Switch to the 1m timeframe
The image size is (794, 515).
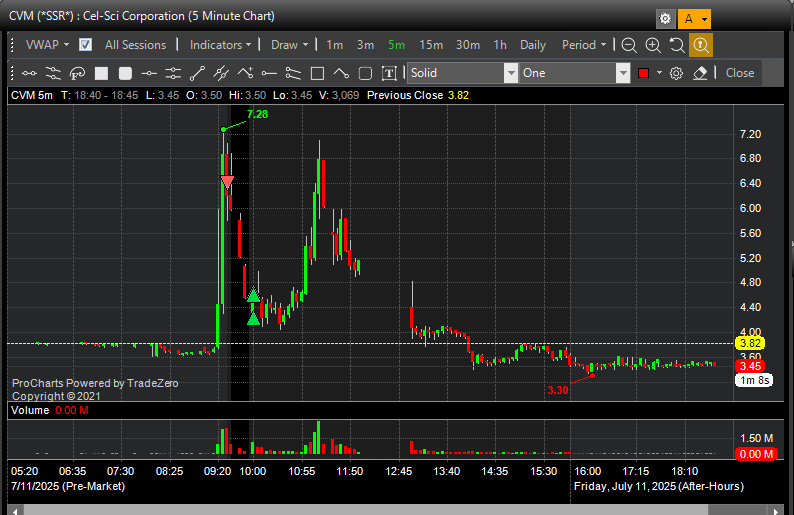(334, 45)
